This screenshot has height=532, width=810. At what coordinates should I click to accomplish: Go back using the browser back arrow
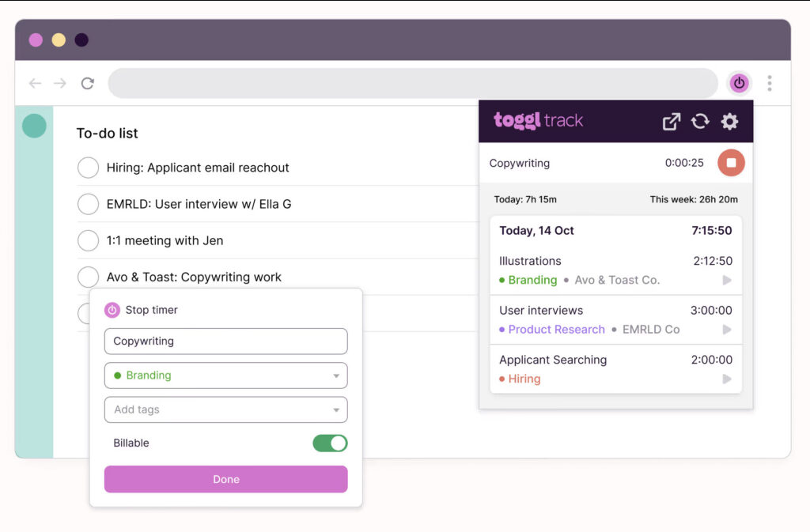pyautogui.click(x=35, y=83)
